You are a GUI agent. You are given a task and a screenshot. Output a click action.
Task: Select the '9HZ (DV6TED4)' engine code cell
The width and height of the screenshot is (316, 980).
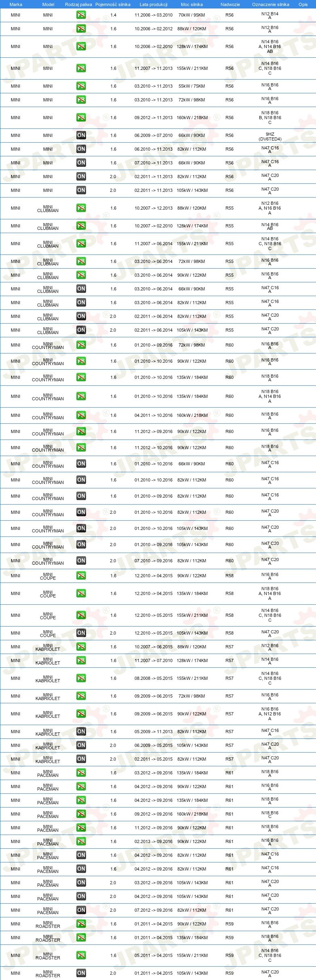[270, 137]
